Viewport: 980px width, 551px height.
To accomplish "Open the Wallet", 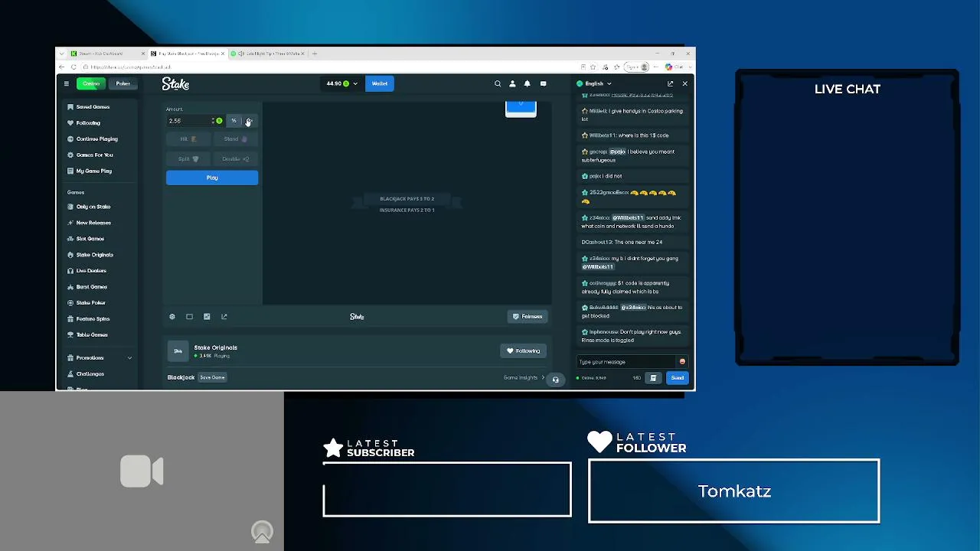I will point(380,83).
